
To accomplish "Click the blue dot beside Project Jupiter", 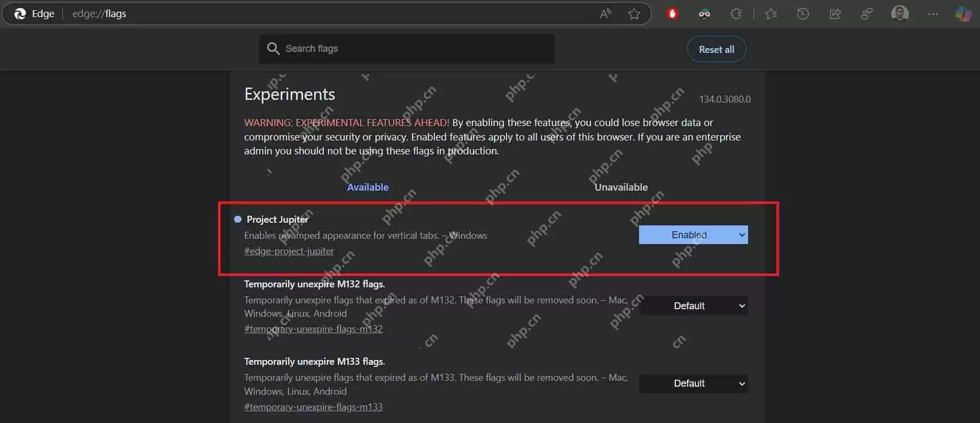I will (x=238, y=219).
